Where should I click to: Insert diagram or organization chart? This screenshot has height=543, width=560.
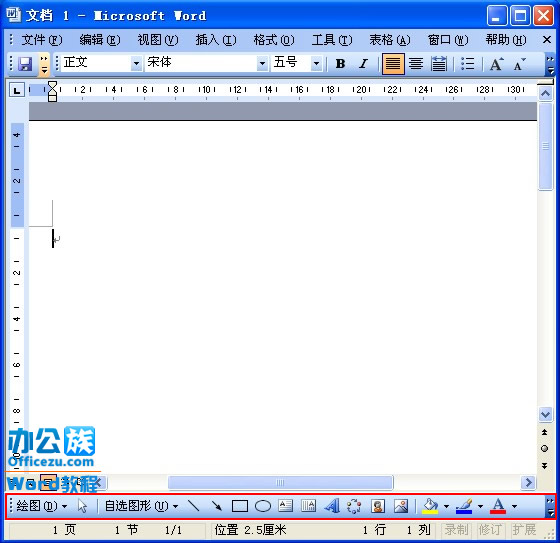pyautogui.click(x=354, y=506)
